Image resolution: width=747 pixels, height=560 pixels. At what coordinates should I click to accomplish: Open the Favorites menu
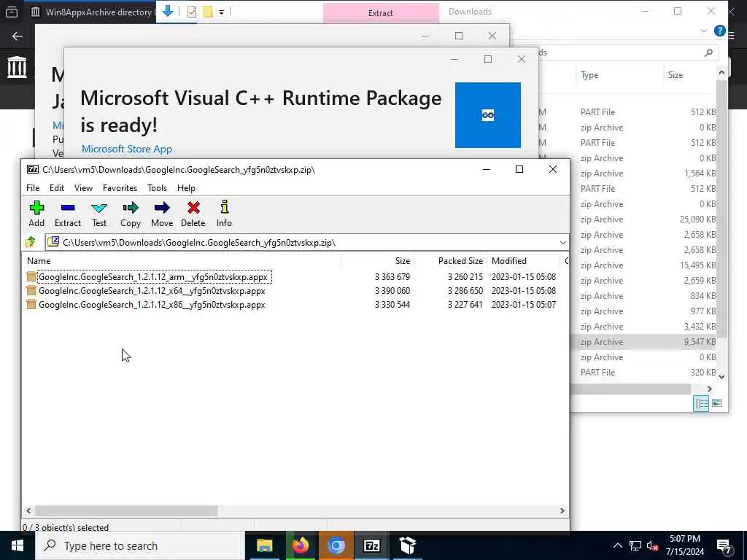click(x=120, y=188)
